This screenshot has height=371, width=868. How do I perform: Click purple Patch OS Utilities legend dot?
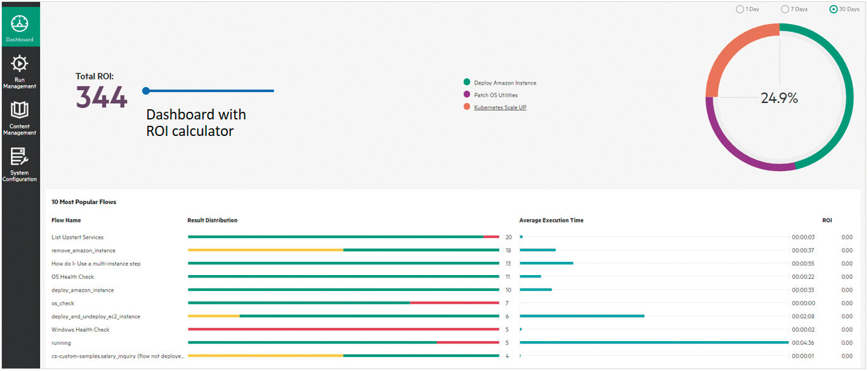(x=467, y=95)
